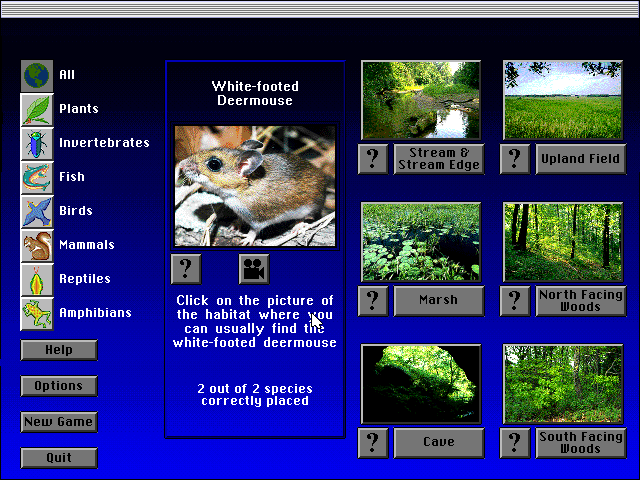The image size is (640, 480).
Task: Click the Fish category label
Action: tap(72, 177)
